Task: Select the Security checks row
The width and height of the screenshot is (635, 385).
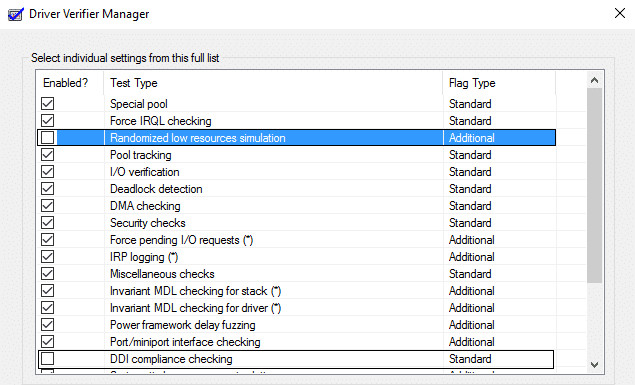Action: click(x=296, y=223)
